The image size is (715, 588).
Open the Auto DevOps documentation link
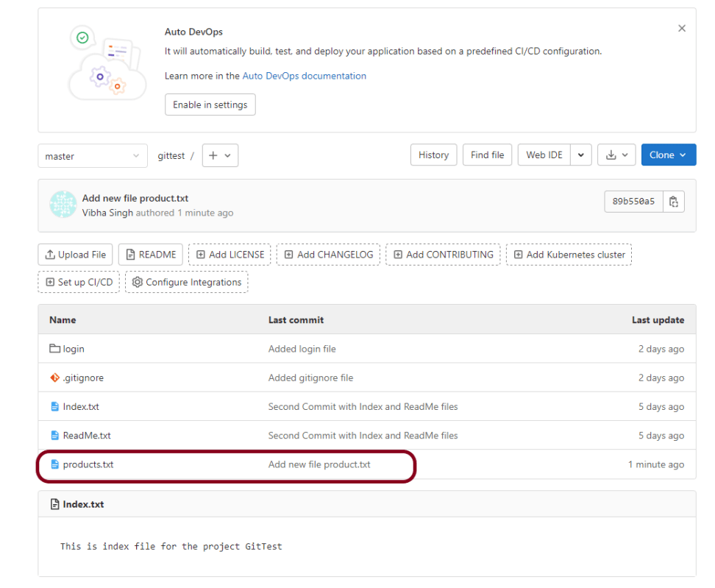304,76
